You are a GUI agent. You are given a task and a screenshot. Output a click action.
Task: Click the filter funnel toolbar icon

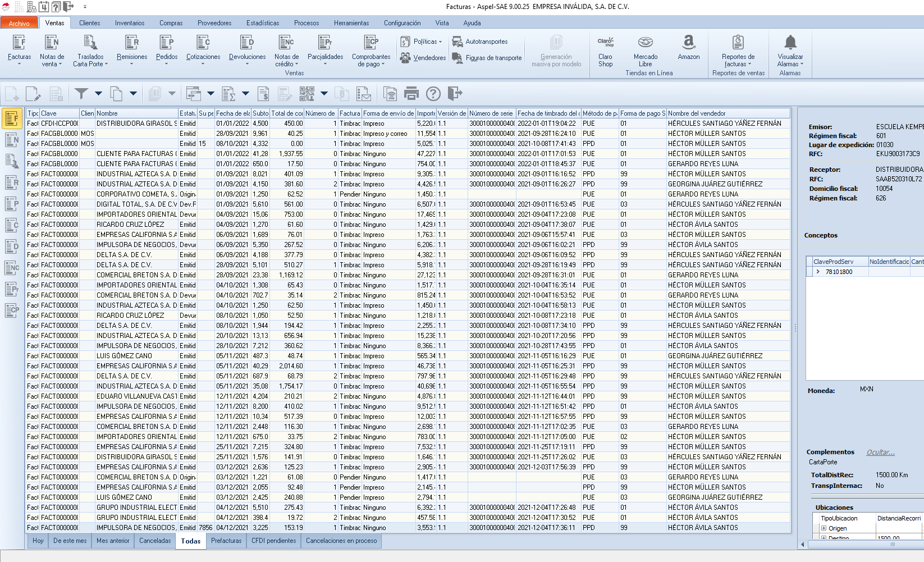[81, 94]
